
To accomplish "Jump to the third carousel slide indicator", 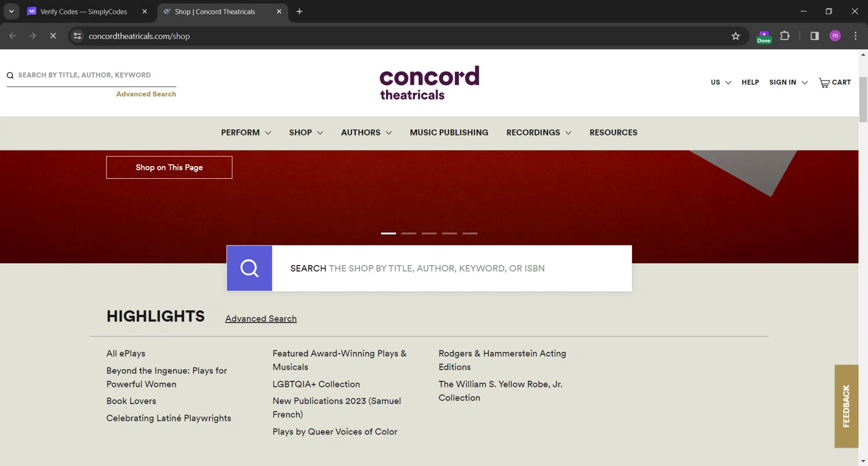I will point(429,233).
